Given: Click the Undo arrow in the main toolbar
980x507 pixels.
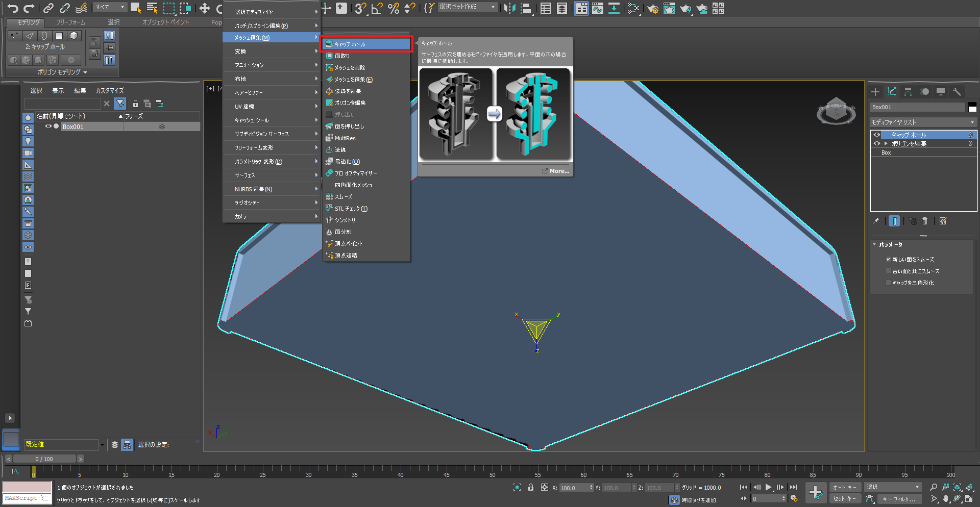Looking at the screenshot, I should tap(13, 8).
